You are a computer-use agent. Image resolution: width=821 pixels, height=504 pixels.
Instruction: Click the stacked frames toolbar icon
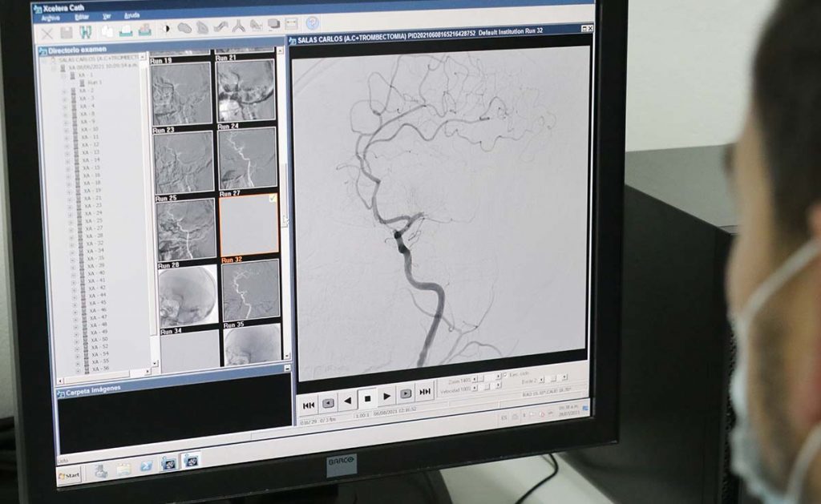pyautogui.click(x=274, y=25)
